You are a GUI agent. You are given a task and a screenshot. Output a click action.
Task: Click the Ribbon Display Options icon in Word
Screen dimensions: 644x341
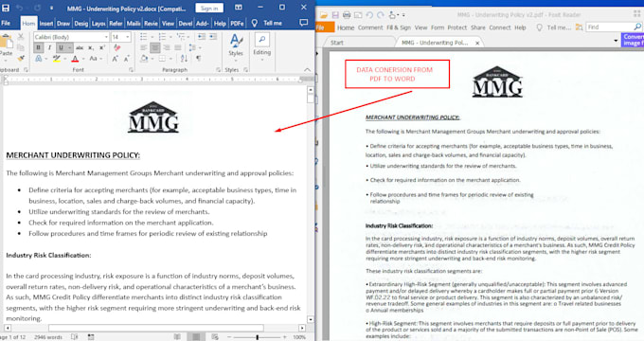pyautogui.click(x=239, y=8)
